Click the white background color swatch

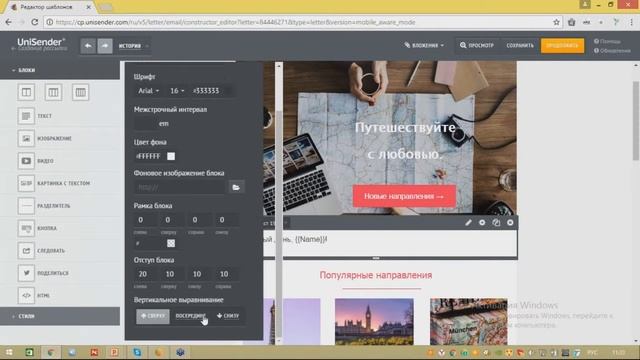click(171, 156)
